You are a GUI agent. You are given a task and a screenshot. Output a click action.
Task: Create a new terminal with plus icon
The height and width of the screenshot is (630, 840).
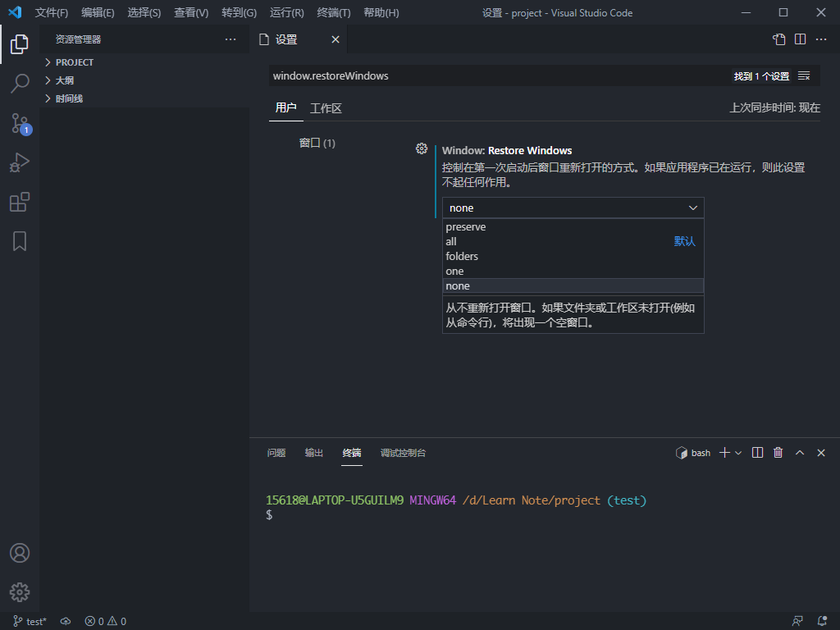pos(725,453)
